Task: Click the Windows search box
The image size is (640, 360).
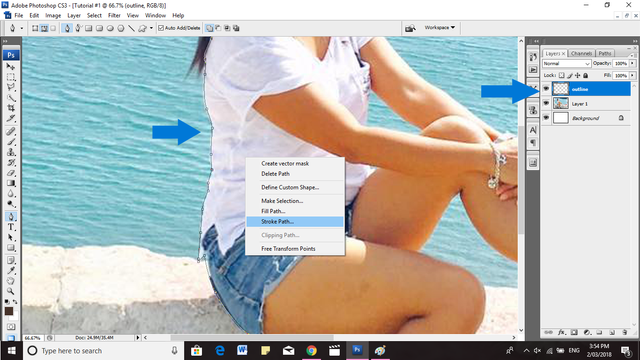Action: click(103, 351)
